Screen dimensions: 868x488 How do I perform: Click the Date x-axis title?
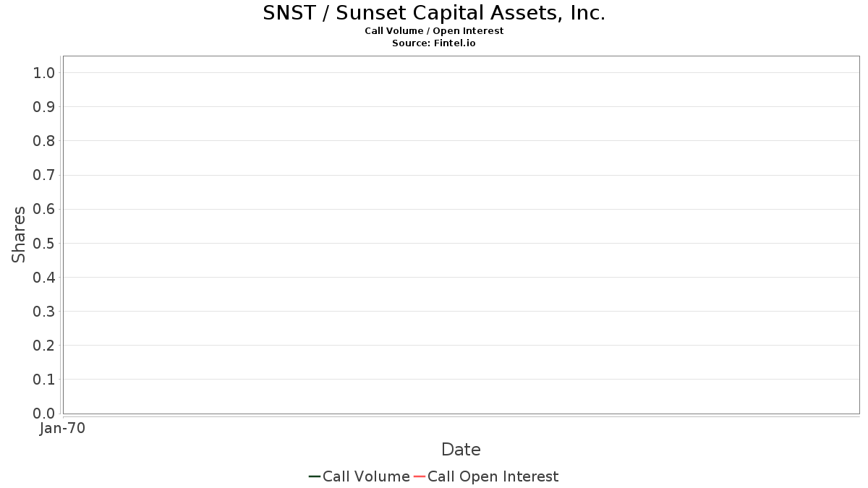tap(461, 450)
